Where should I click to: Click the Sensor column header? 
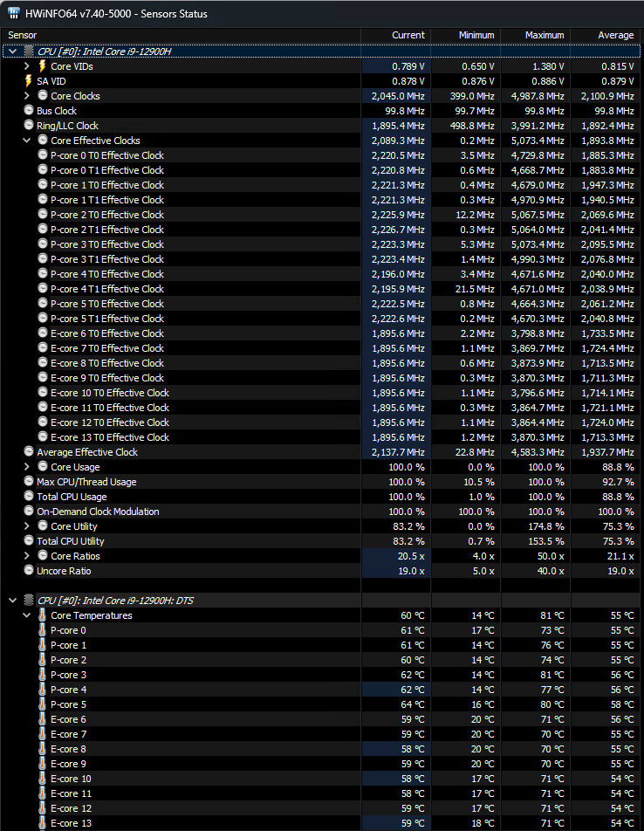coord(181,35)
